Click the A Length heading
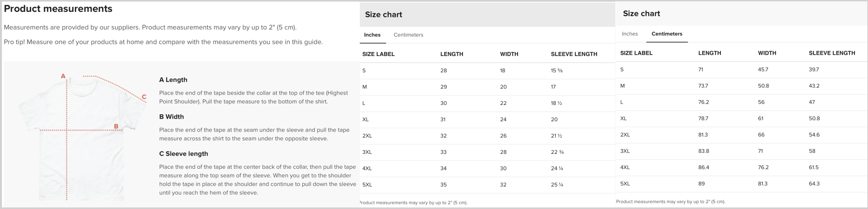868x209 pixels. pyautogui.click(x=173, y=80)
